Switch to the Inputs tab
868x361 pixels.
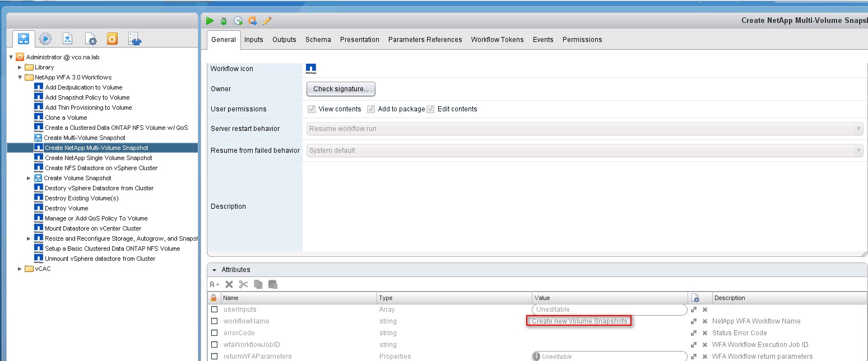(253, 40)
